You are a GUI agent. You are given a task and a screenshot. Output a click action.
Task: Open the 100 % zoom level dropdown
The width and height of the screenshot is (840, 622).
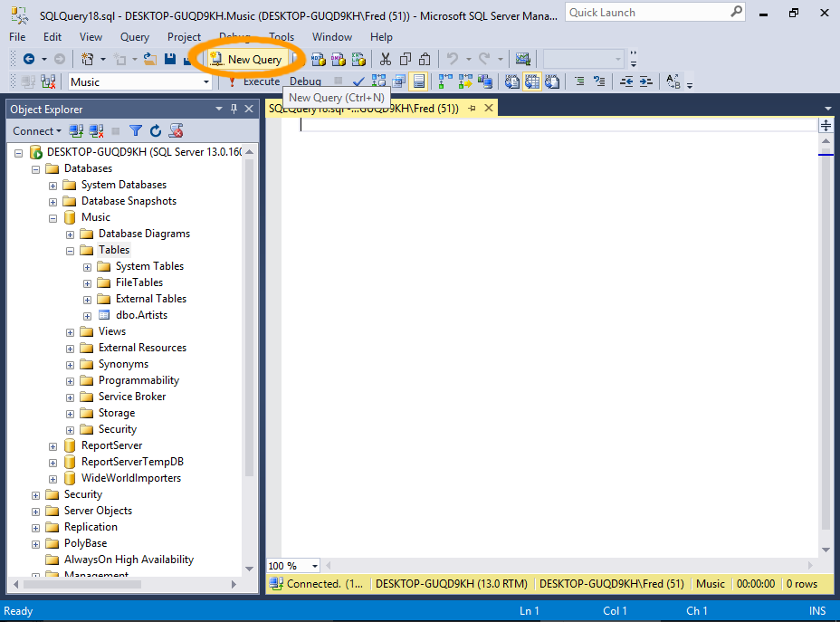point(314,566)
